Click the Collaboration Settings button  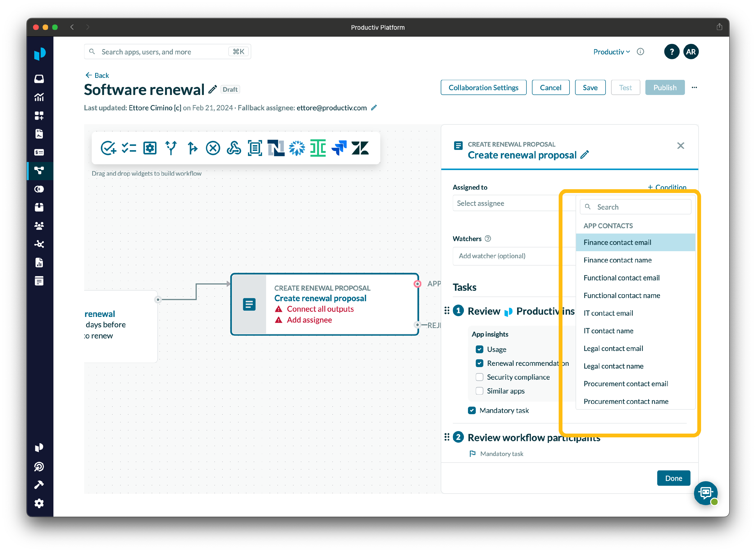pyautogui.click(x=483, y=87)
